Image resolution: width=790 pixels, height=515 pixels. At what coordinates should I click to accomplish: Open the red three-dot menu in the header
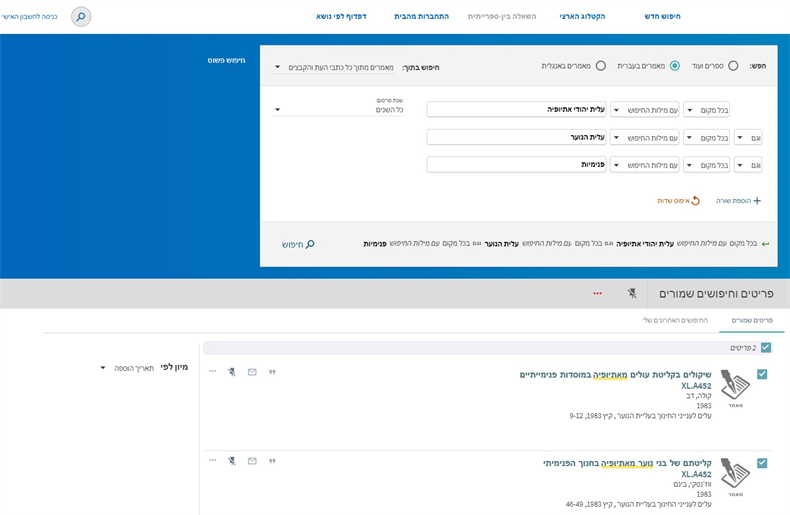598,293
